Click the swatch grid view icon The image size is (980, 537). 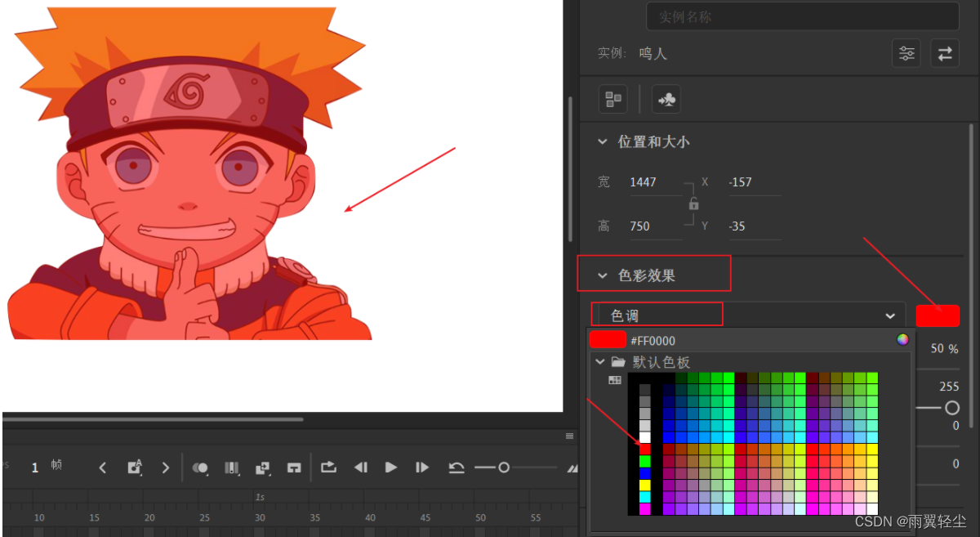(615, 380)
